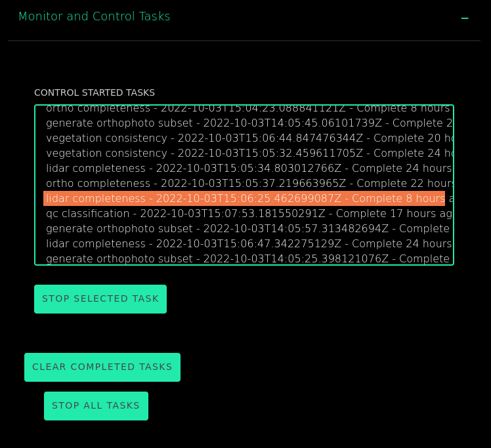Select the lidar completeness 15:05:34 task
491x448 pixels.
pos(243,169)
